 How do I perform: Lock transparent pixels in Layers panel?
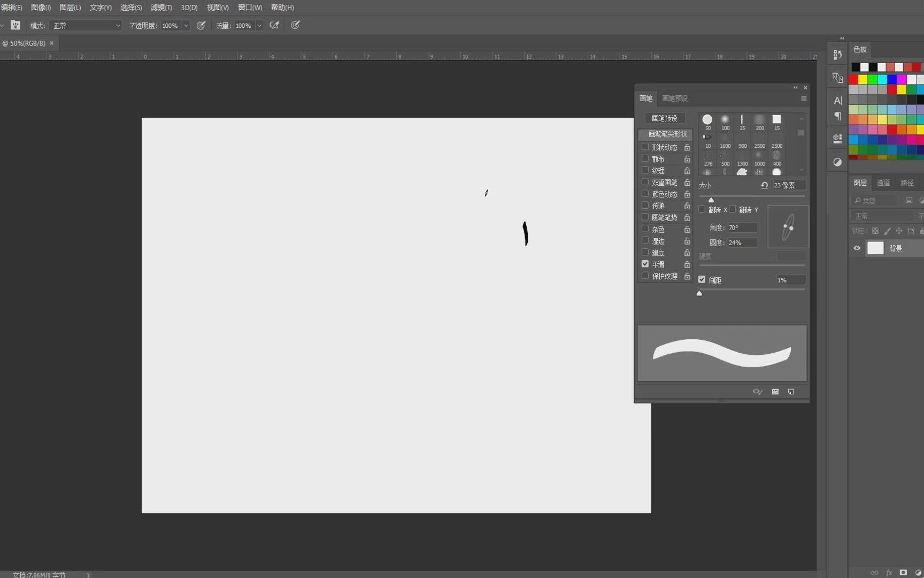pos(875,231)
